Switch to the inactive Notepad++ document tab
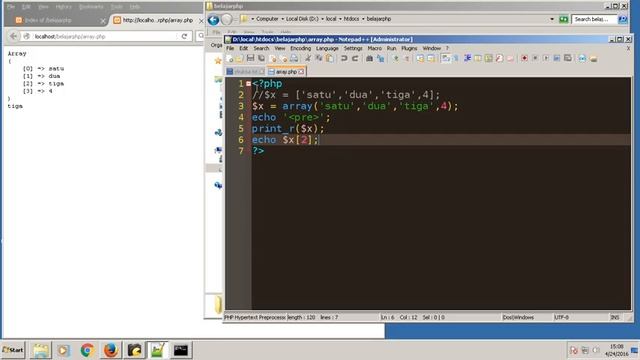This screenshot has height=360, width=640. [246, 71]
